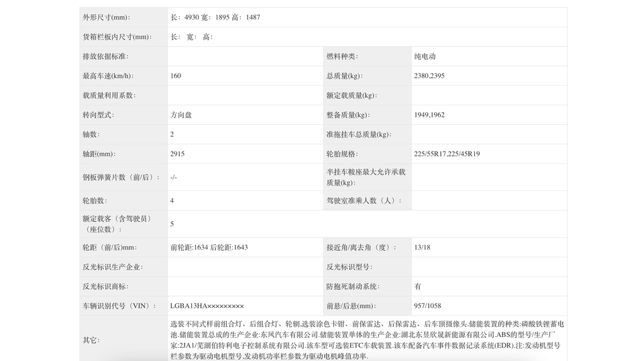Select the 燃料种类 label cell
Viewport: 644px width, 361px height.
(342, 56)
